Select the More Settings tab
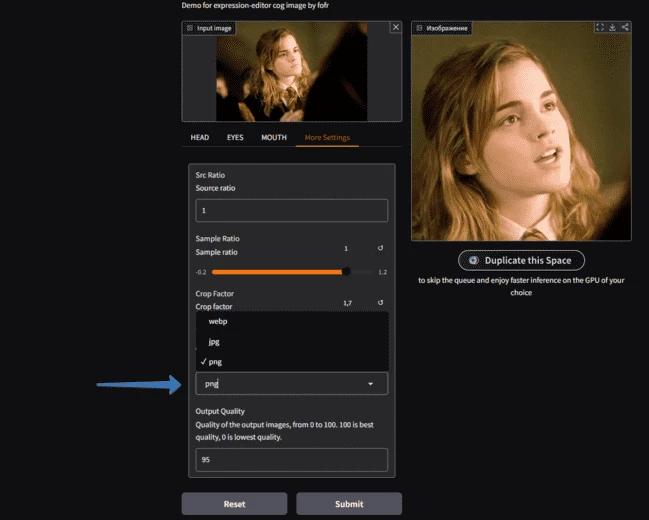This screenshot has width=649, height=520. point(327,137)
